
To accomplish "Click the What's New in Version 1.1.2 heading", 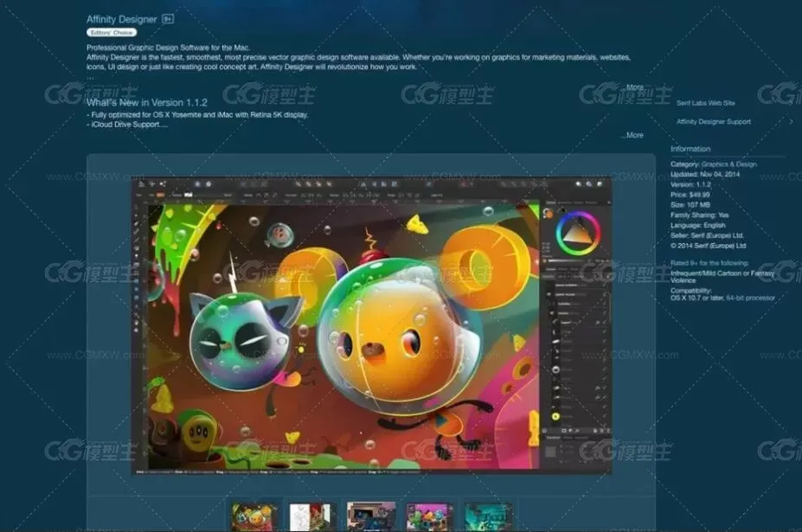I will [x=147, y=102].
